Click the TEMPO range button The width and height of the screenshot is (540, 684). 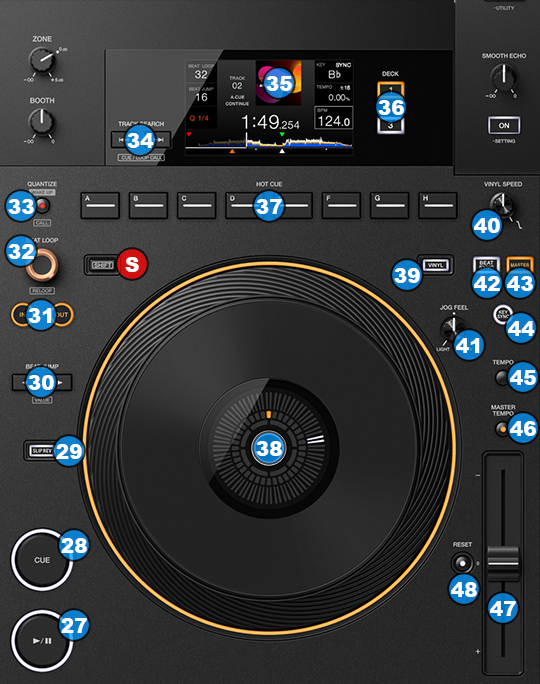(x=502, y=377)
